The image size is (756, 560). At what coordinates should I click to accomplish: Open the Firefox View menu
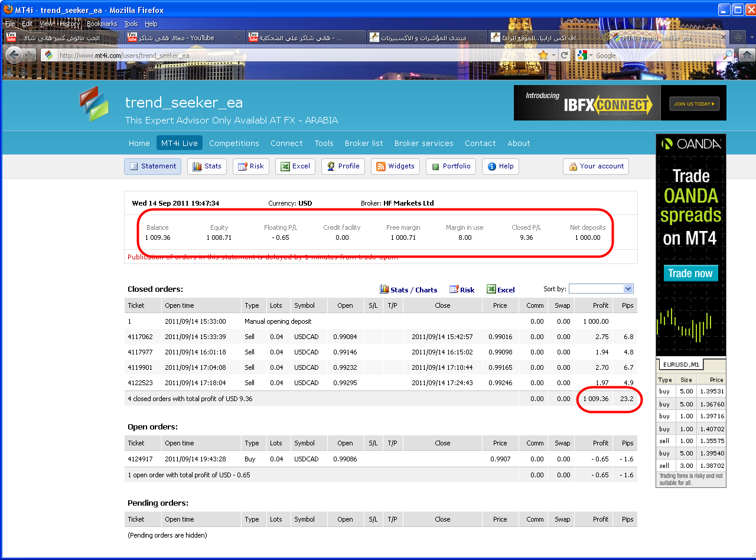pos(45,24)
